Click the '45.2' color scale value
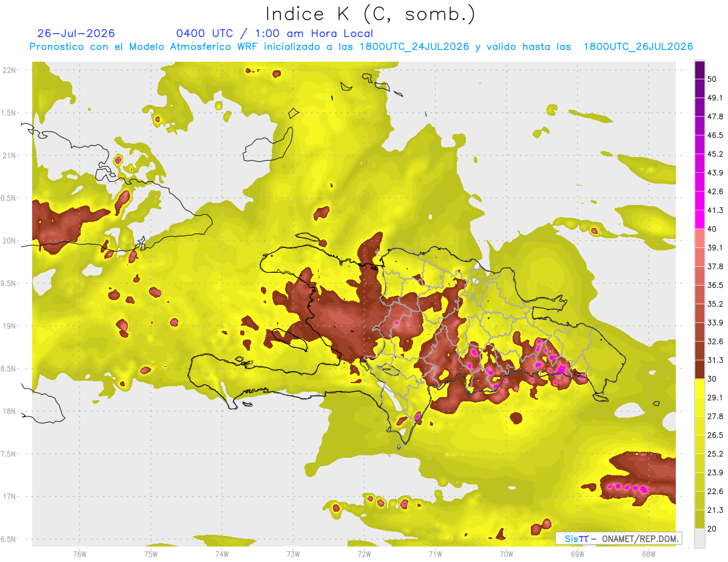Viewport: 728px width, 562px height. point(715,154)
